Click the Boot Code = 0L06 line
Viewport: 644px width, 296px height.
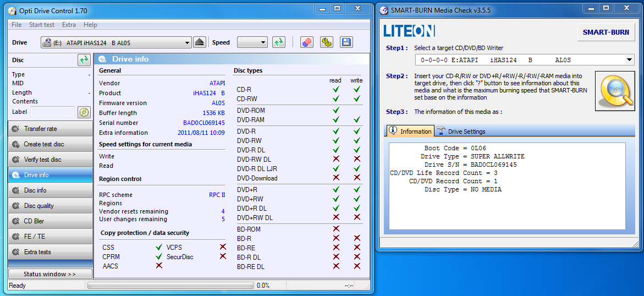[455, 148]
